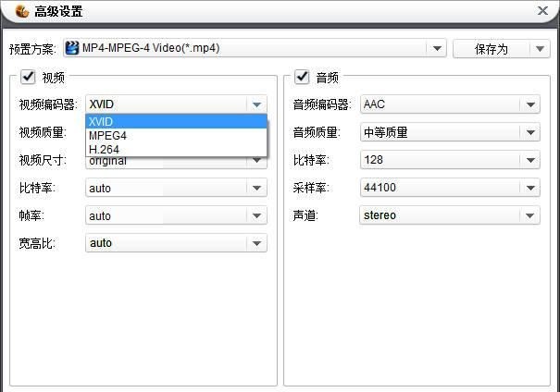The image size is (560, 392).
Task: Open the 预置方案 dropdown arrow
Action: click(x=437, y=48)
